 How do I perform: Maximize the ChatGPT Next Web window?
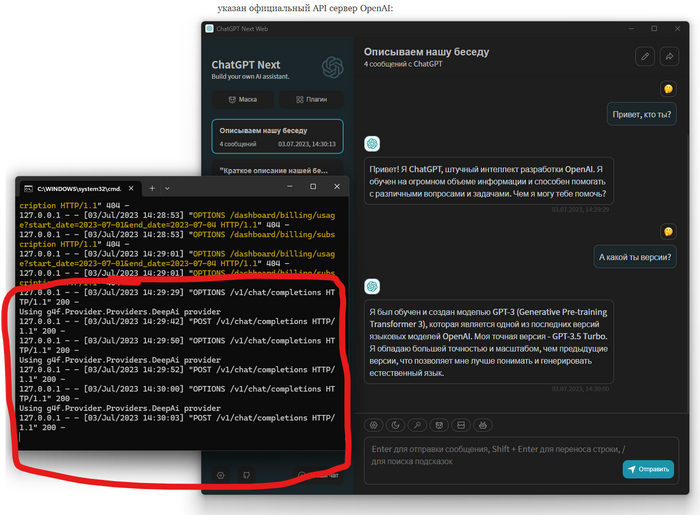click(654, 29)
